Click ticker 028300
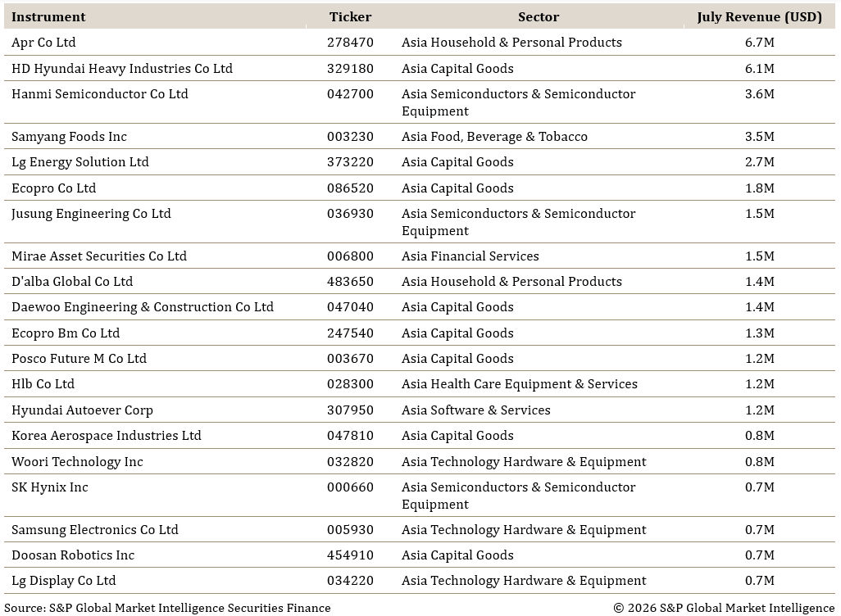The height and width of the screenshot is (616, 841). (350, 384)
